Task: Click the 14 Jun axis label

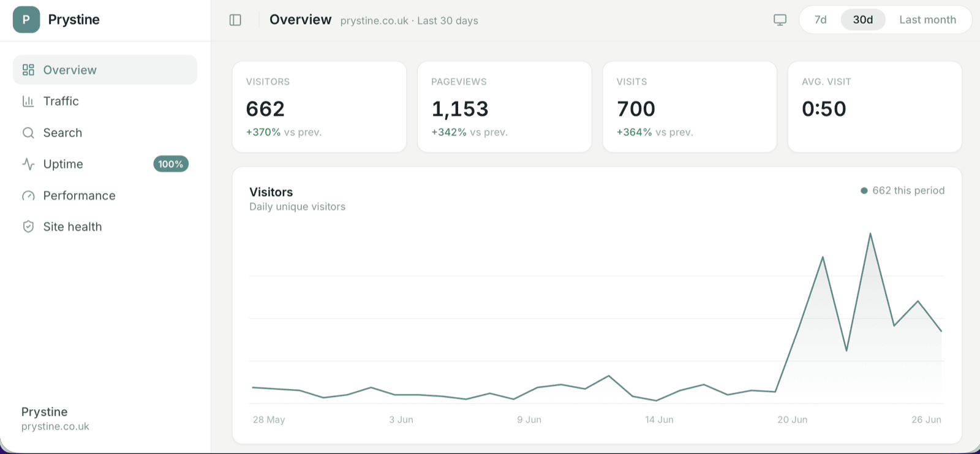Action: click(x=659, y=420)
